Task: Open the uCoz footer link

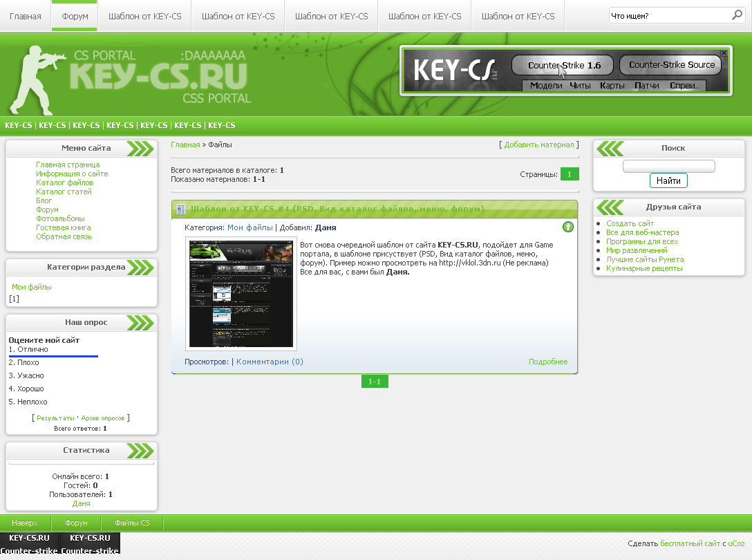Action: tap(736, 543)
